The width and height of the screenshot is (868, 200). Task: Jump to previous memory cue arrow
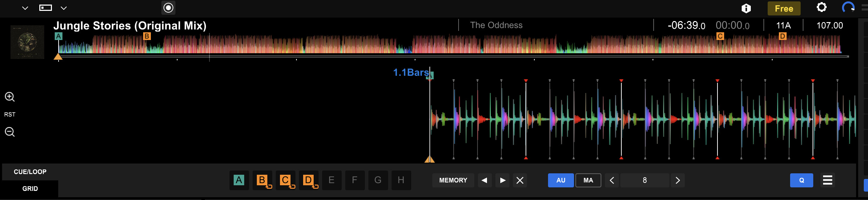click(x=485, y=180)
